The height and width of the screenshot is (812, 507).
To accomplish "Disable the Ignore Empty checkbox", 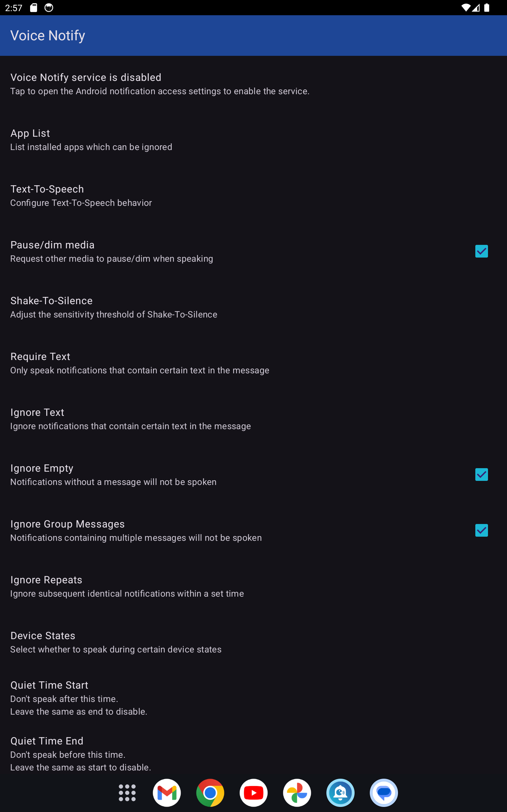I will coord(481,475).
